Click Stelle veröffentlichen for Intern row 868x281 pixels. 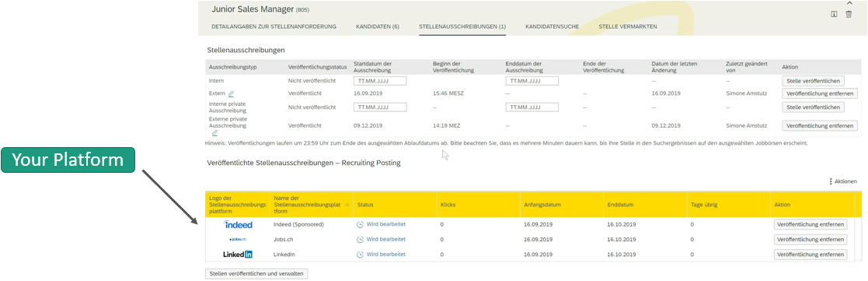click(813, 81)
